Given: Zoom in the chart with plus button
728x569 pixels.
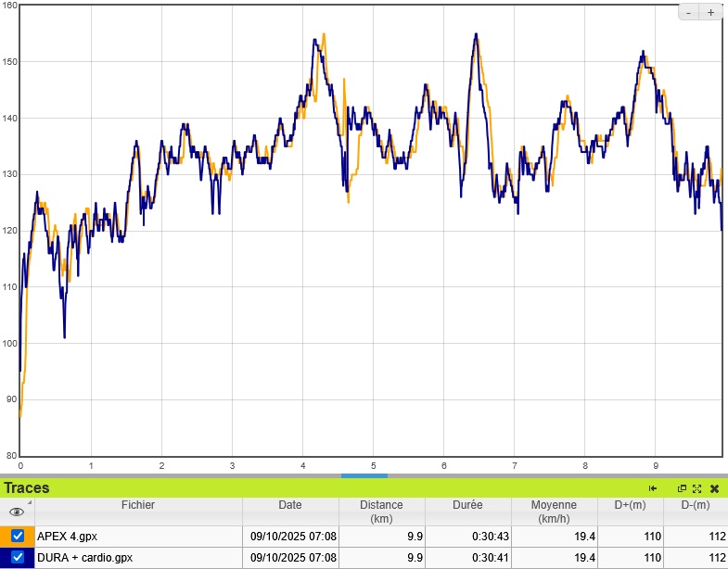Looking at the screenshot, I should click(x=711, y=13).
